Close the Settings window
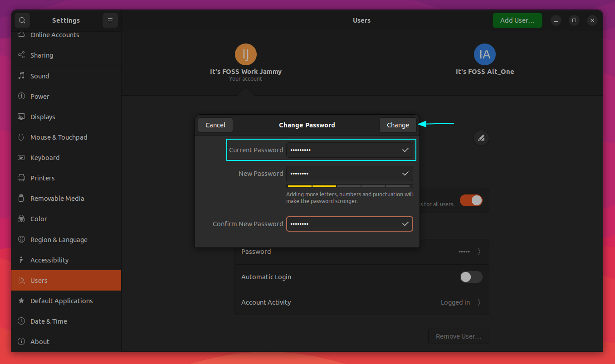The image size is (615, 364). click(592, 20)
